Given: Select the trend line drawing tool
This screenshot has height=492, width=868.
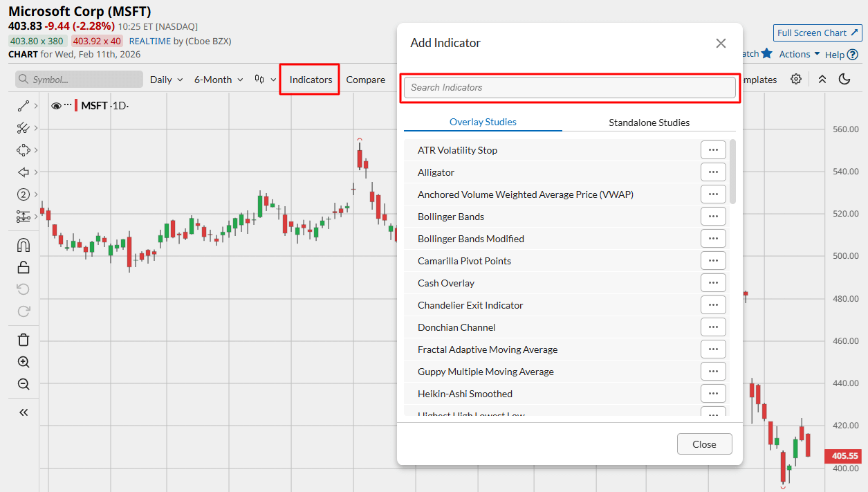Looking at the screenshot, I should pyautogui.click(x=23, y=105).
